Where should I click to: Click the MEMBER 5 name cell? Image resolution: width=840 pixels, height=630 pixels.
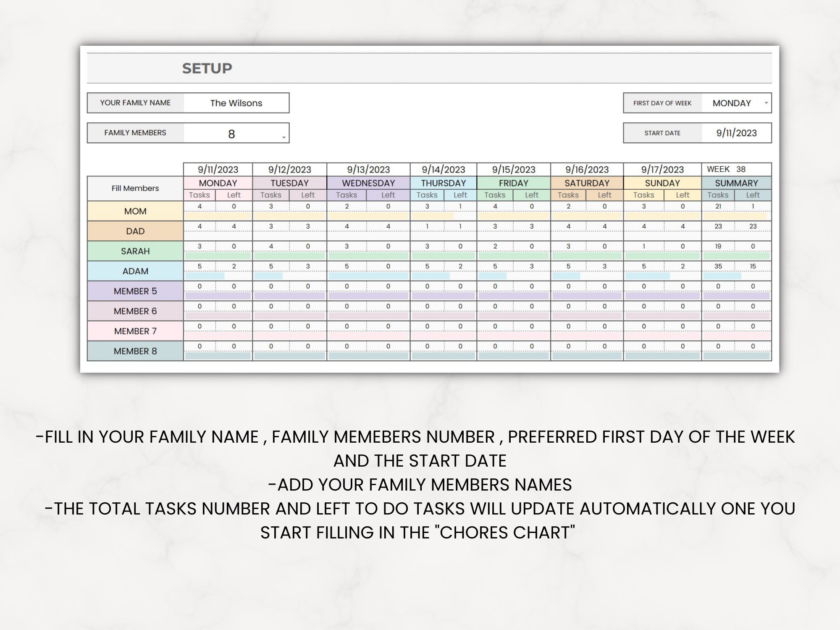point(135,291)
